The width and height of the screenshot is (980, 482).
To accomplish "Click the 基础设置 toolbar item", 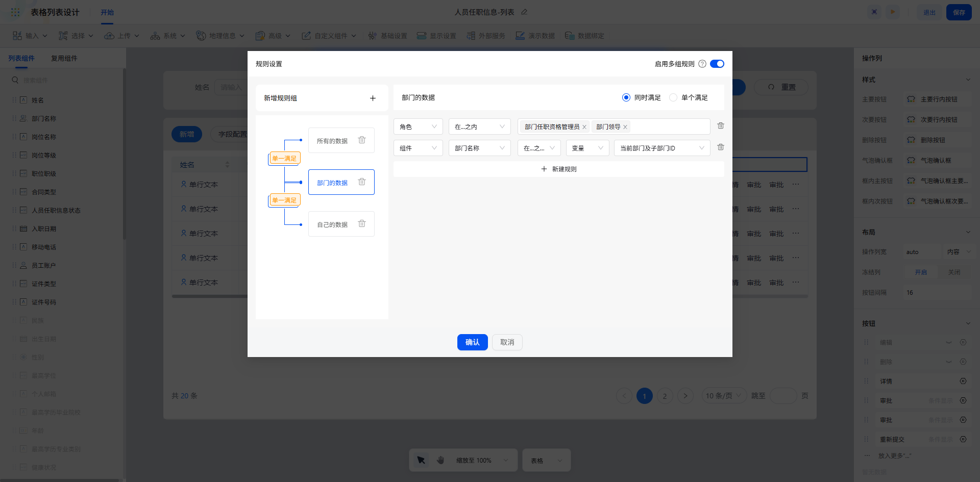I will click(x=387, y=36).
